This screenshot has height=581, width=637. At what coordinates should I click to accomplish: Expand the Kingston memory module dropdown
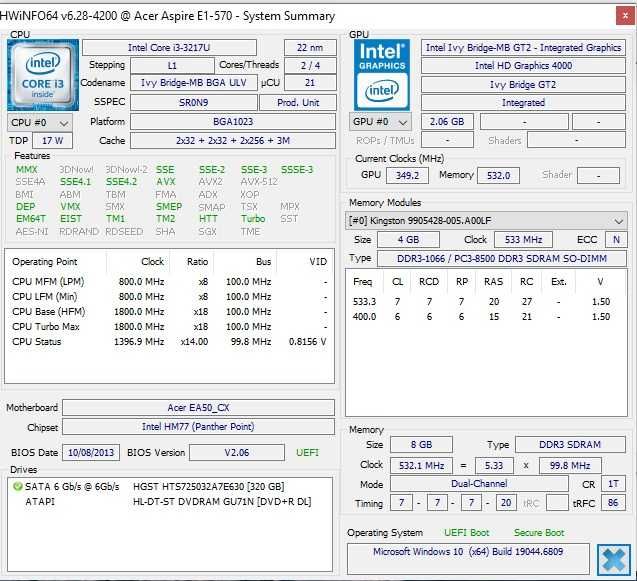[x=486, y=221]
